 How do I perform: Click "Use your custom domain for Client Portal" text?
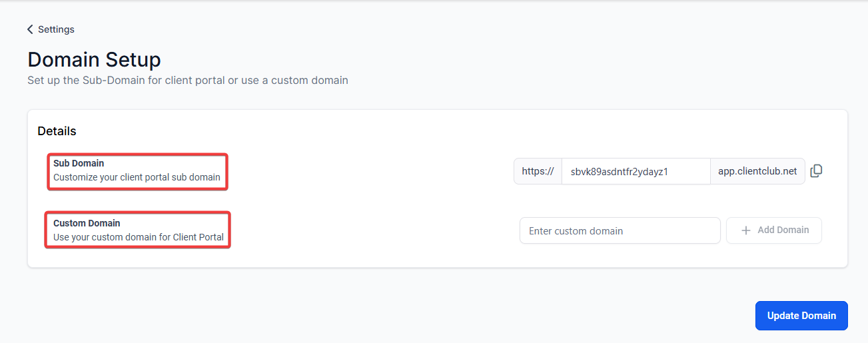[x=138, y=237]
